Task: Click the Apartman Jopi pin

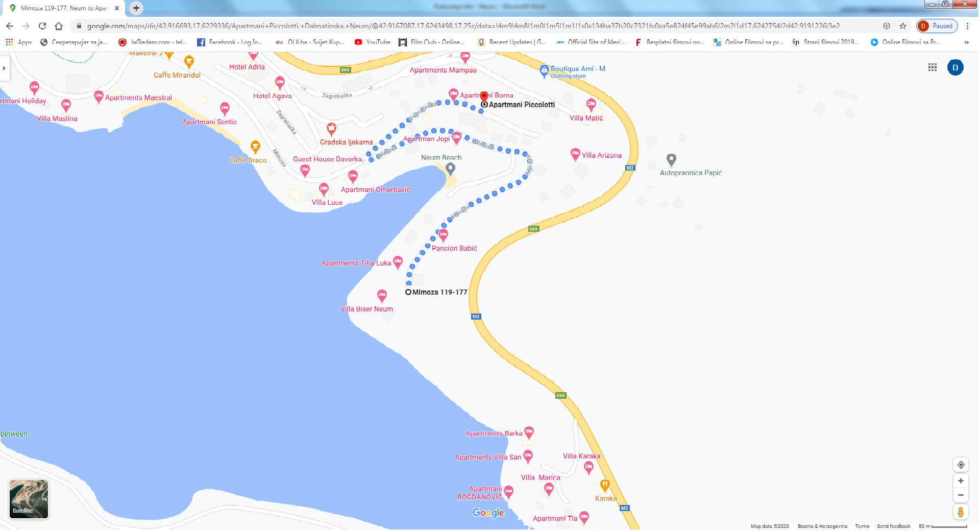Action: [456, 138]
